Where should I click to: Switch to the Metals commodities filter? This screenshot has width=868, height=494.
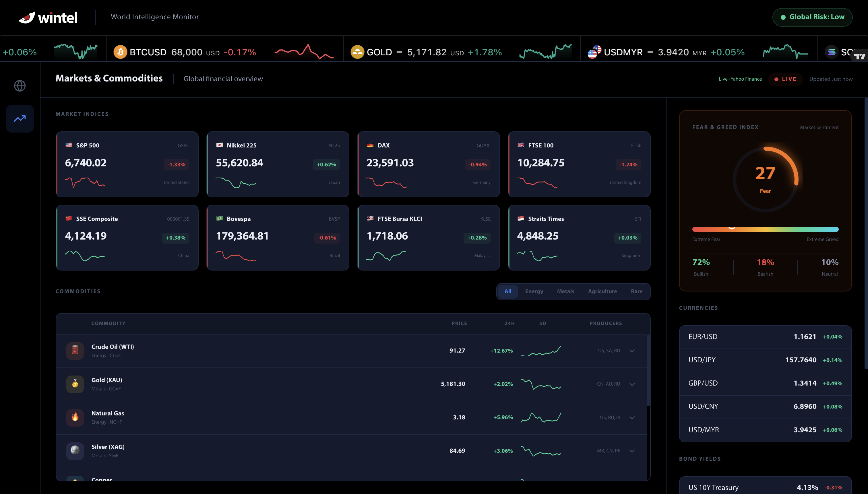pos(565,291)
